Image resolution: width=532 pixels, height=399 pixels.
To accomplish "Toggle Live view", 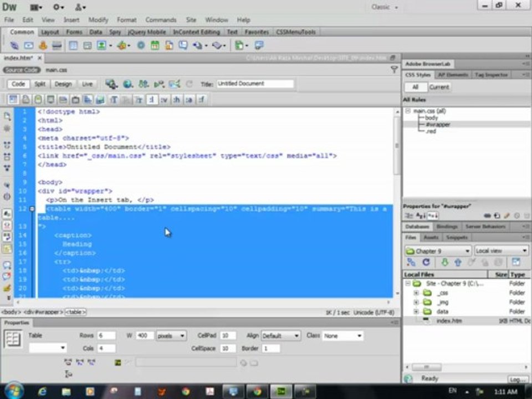I will [87, 84].
